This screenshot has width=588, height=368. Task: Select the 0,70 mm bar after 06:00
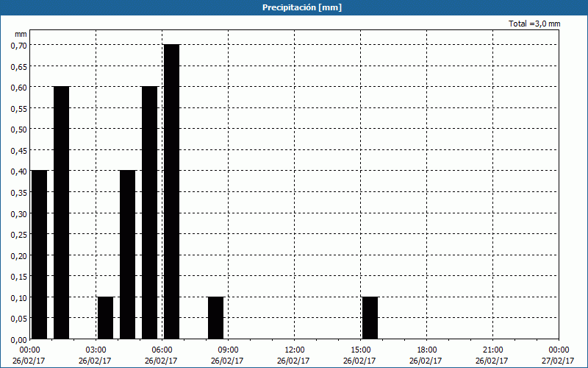coord(172,192)
